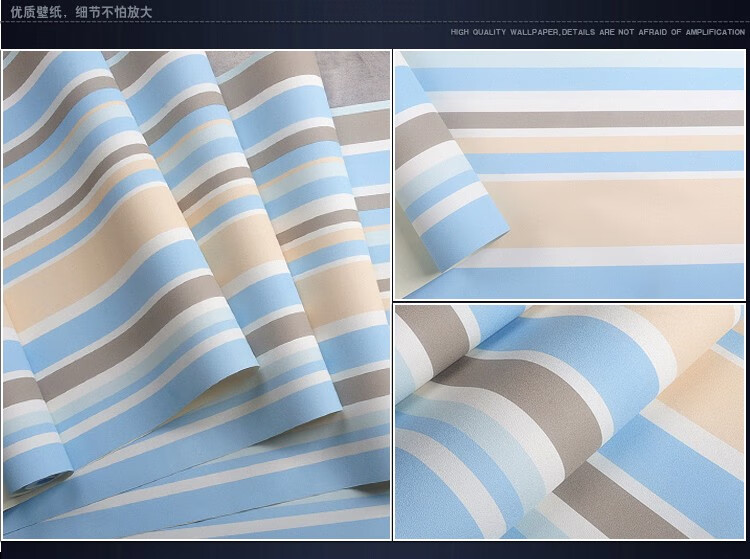
Task: Pick the light blue band at top of top-right photo
Action: coord(600,76)
